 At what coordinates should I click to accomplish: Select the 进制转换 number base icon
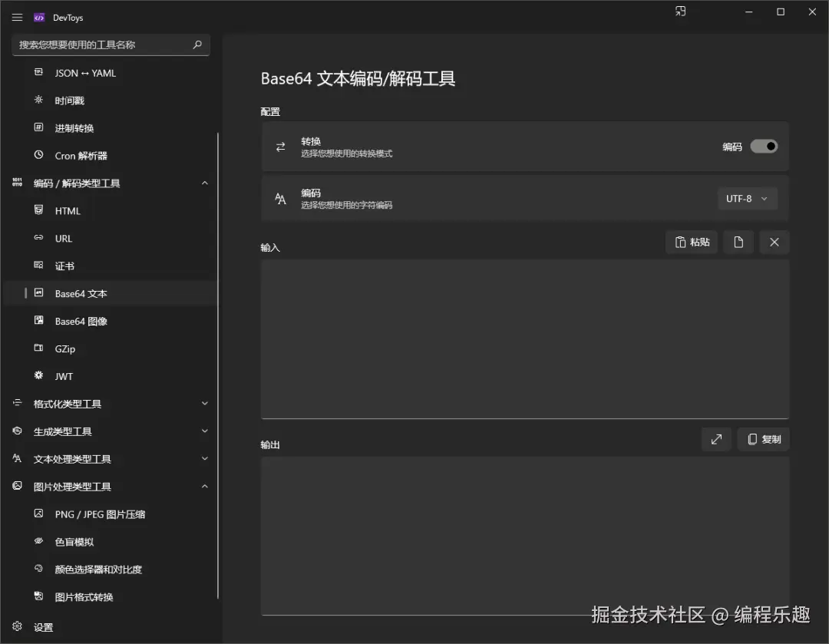point(38,127)
